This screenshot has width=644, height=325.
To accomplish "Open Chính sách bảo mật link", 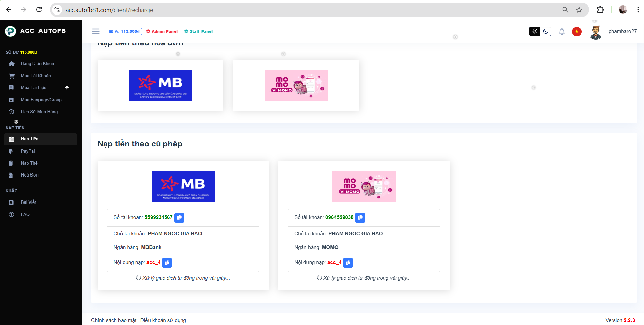I will [114, 320].
